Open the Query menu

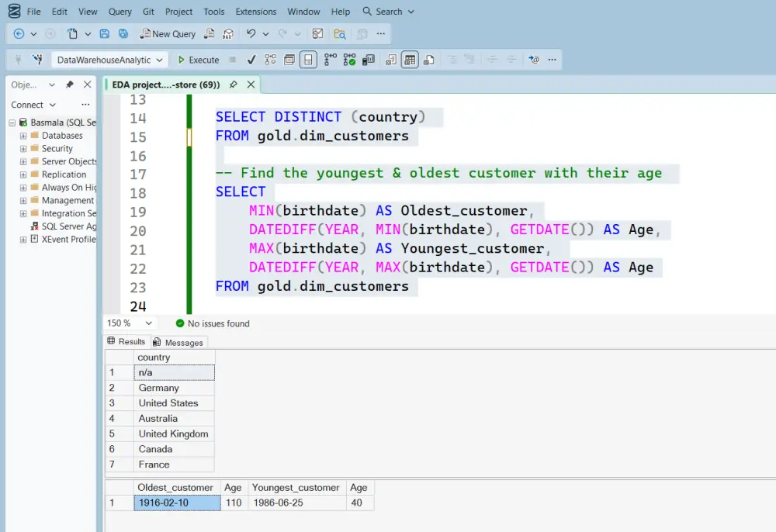click(x=120, y=12)
